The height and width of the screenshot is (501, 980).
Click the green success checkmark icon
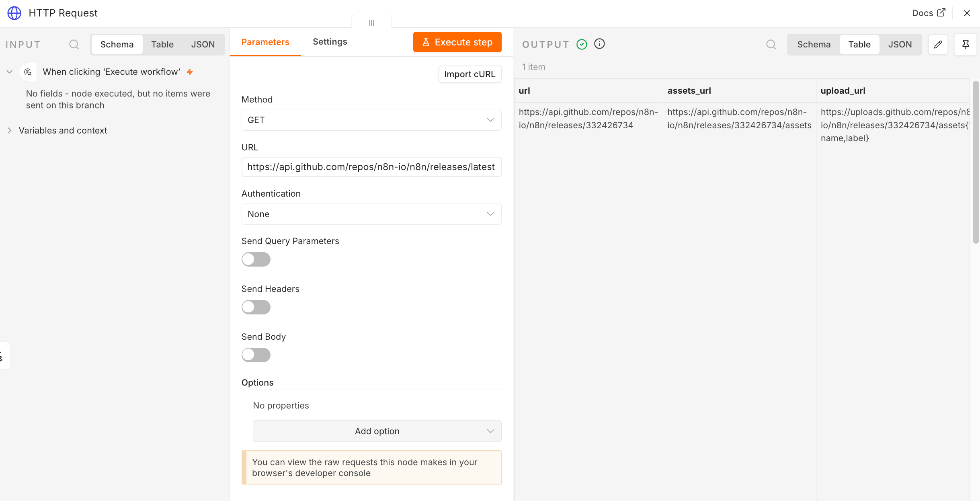582,44
